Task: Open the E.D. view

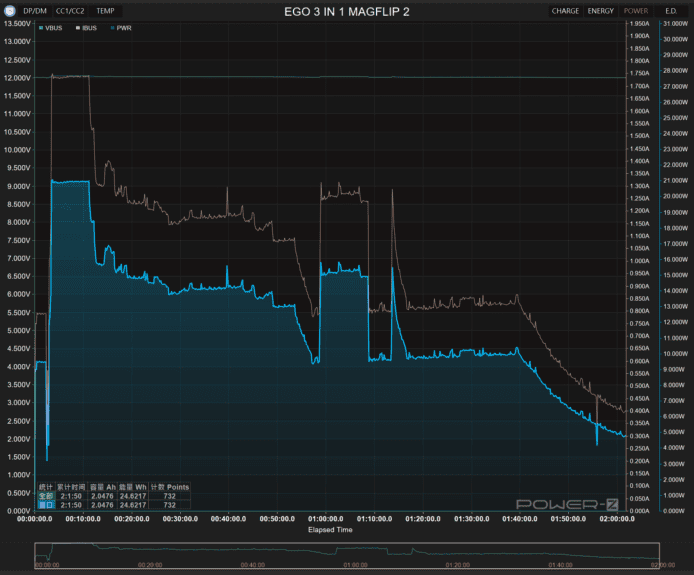Action: coord(671,11)
